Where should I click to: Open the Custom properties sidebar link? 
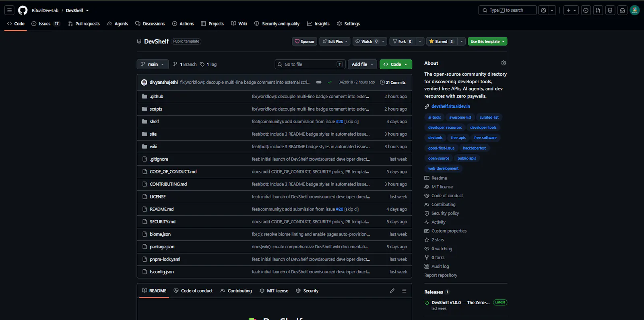point(449,231)
